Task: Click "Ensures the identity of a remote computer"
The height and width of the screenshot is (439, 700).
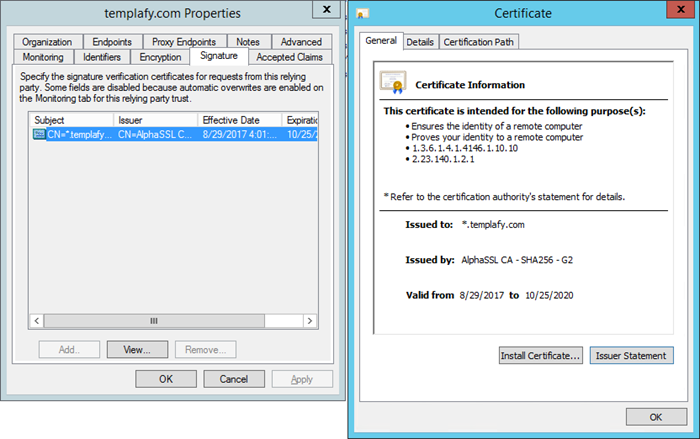Action: point(496,126)
